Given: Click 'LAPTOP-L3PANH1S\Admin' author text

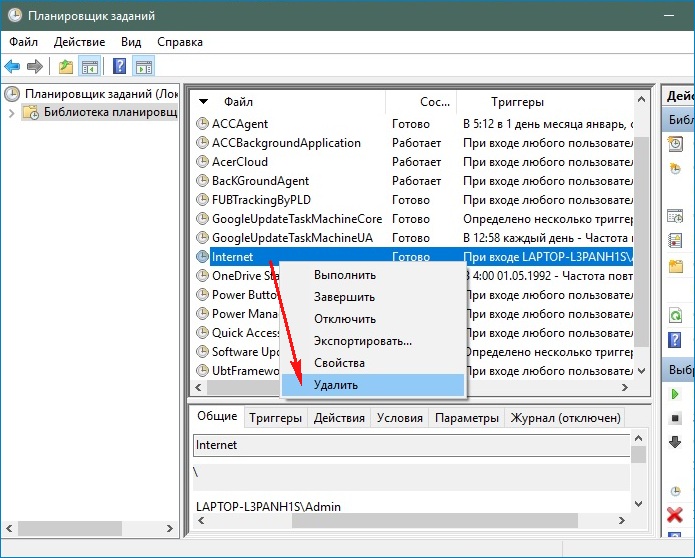Looking at the screenshot, I should point(268,507).
